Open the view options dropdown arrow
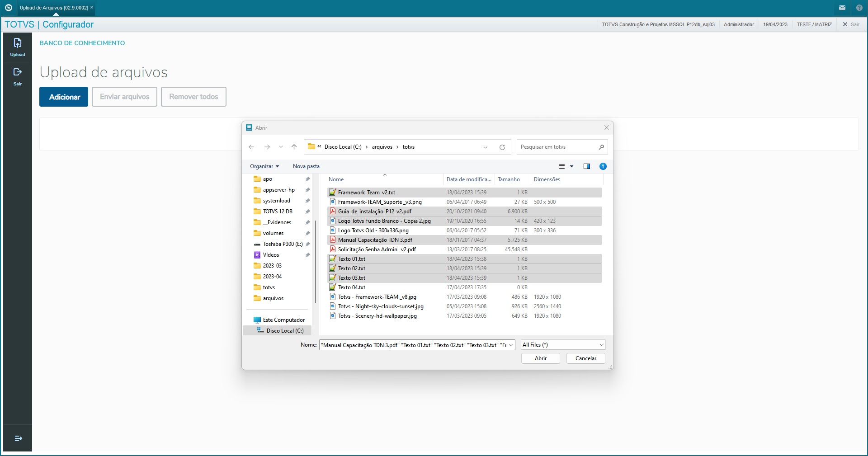 pyautogui.click(x=571, y=166)
